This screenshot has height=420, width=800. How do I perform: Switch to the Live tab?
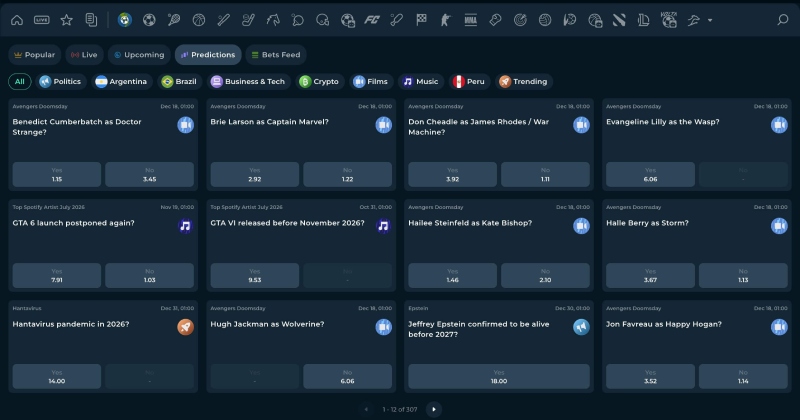point(84,55)
